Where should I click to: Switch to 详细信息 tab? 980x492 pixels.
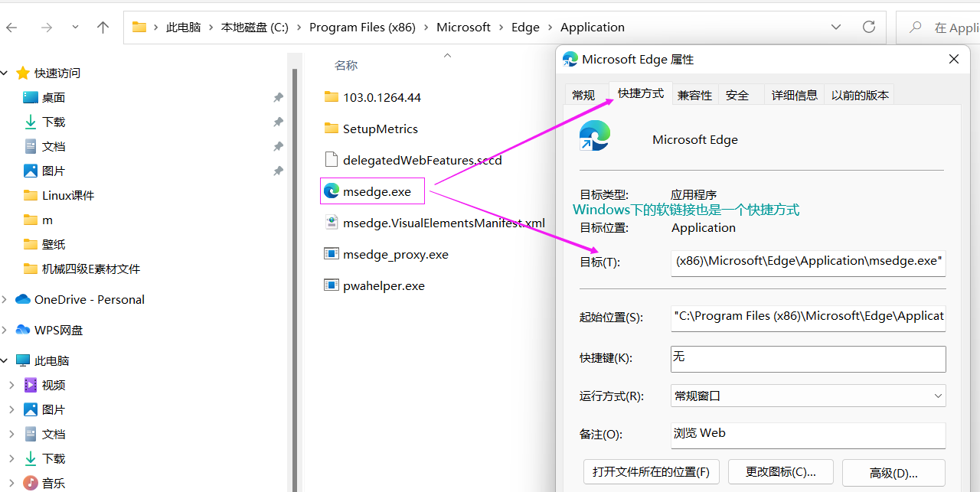tap(794, 95)
